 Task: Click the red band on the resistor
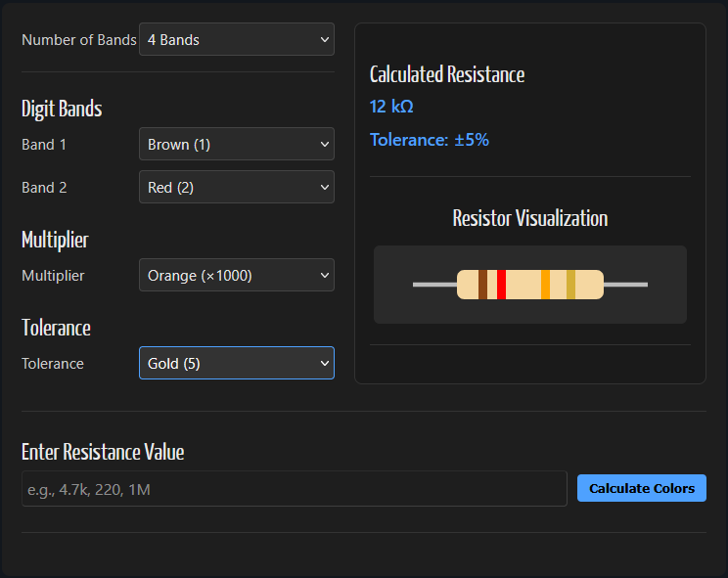501,285
